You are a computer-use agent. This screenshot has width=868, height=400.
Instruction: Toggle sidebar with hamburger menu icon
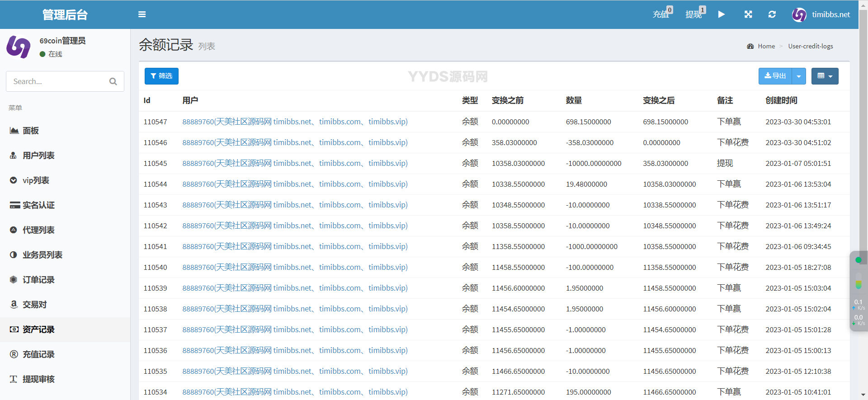[x=142, y=14]
